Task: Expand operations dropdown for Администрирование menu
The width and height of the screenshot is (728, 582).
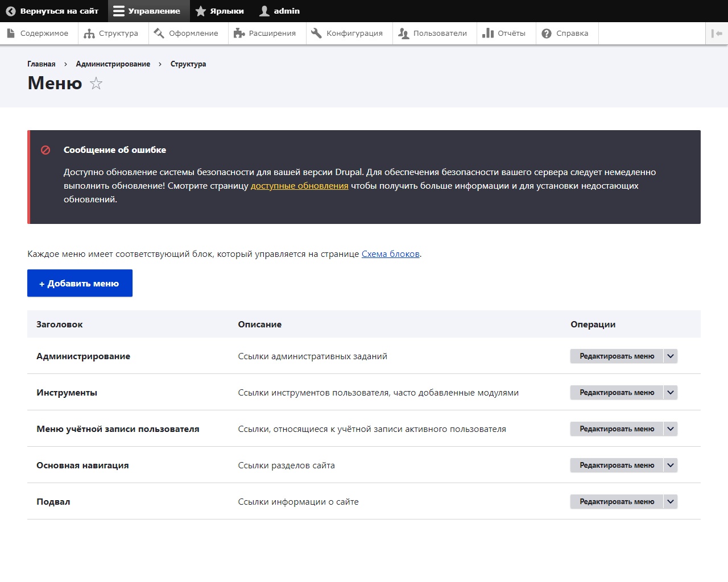Action: click(671, 356)
